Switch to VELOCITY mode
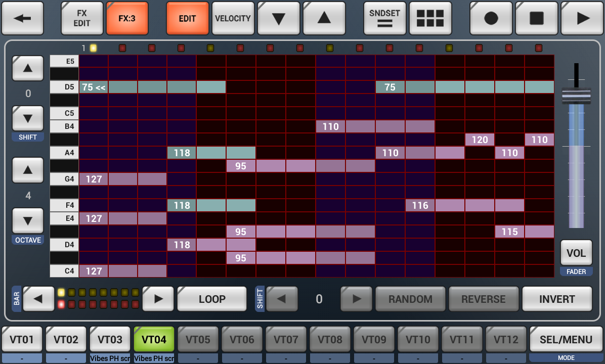The image size is (605, 364). (x=233, y=18)
